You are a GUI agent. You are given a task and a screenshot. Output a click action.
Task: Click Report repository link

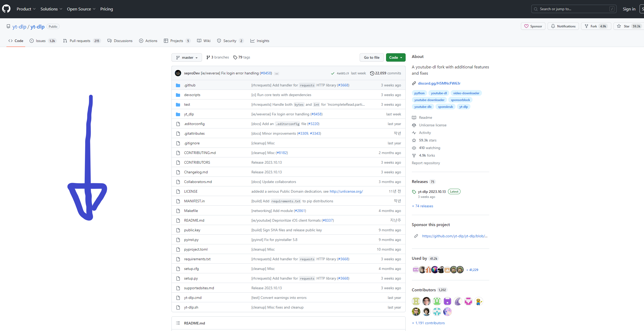coord(426,163)
